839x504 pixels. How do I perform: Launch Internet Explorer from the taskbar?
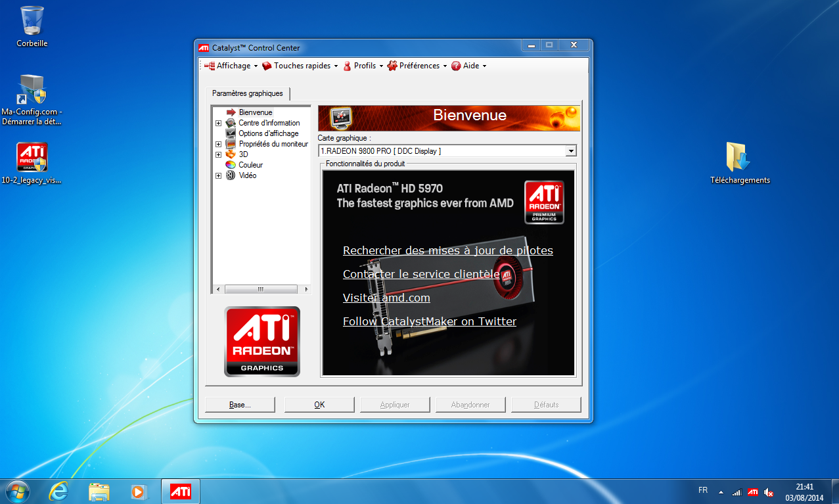tap(58, 492)
